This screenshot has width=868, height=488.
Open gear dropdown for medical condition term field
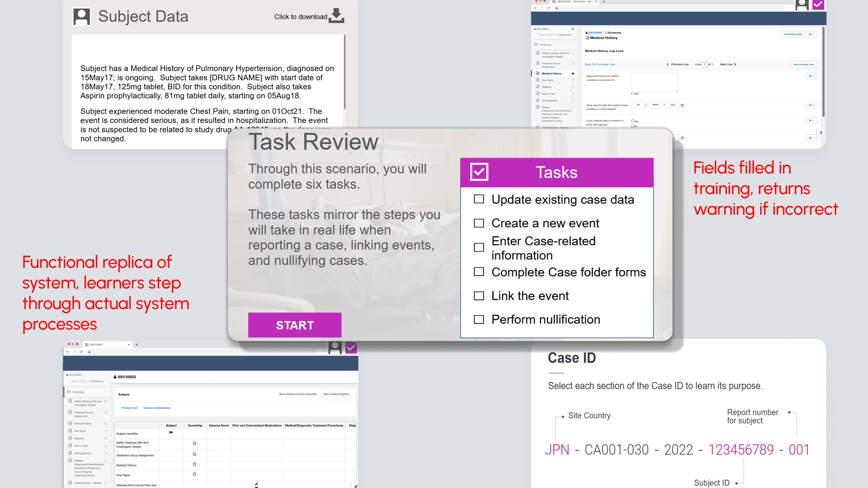[x=811, y=76]
